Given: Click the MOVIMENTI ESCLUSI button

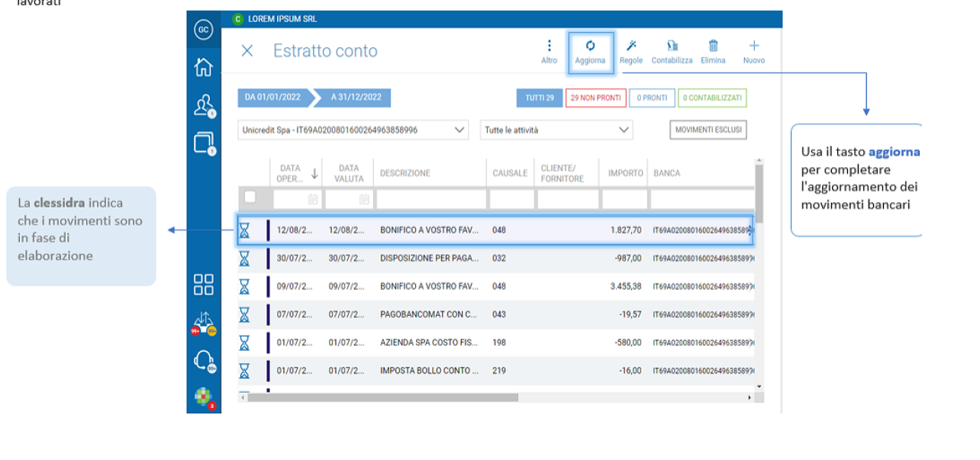Looking at the screenshot, I should [708, 130].
